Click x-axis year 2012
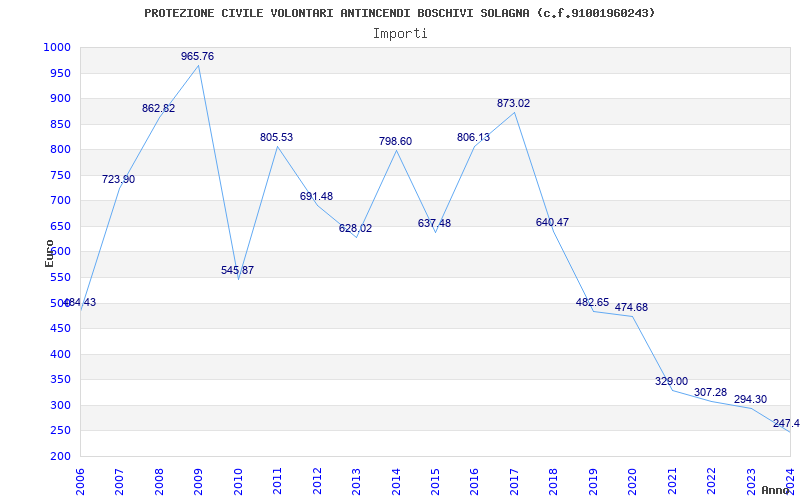The width and height of the screenshot is (800, 500). coord(317,480)
